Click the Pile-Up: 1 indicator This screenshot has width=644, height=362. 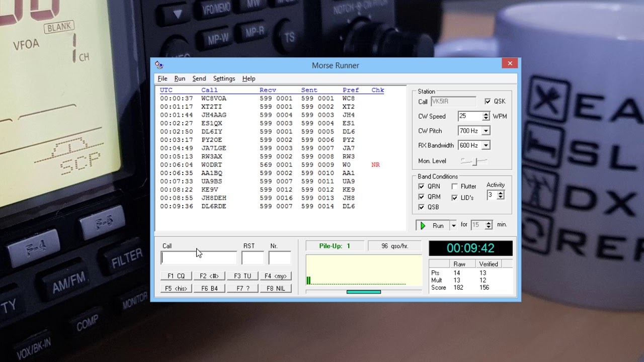(335, 246)
